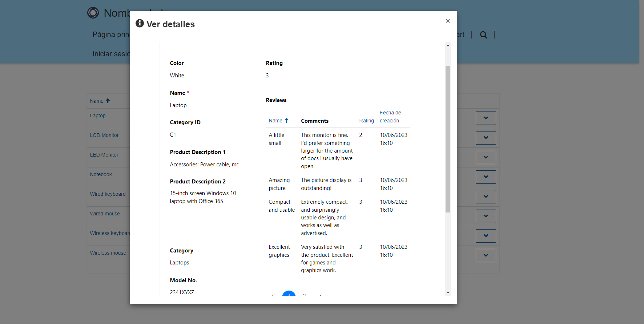Open the search magnifier icon in header
Viewport: 644px width, 324px height.
pyautogui.click(x=483, y=35)
